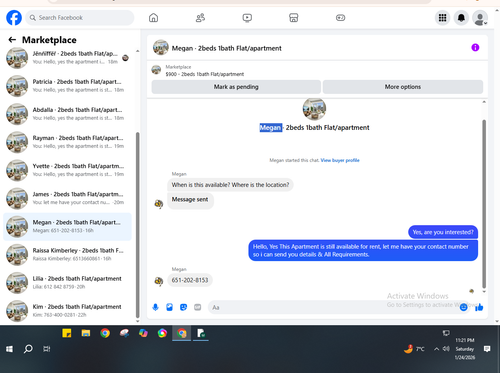This screenshot has width=500, height=373.
Task: Open the Watch video icon
Action: coord(247,18)
